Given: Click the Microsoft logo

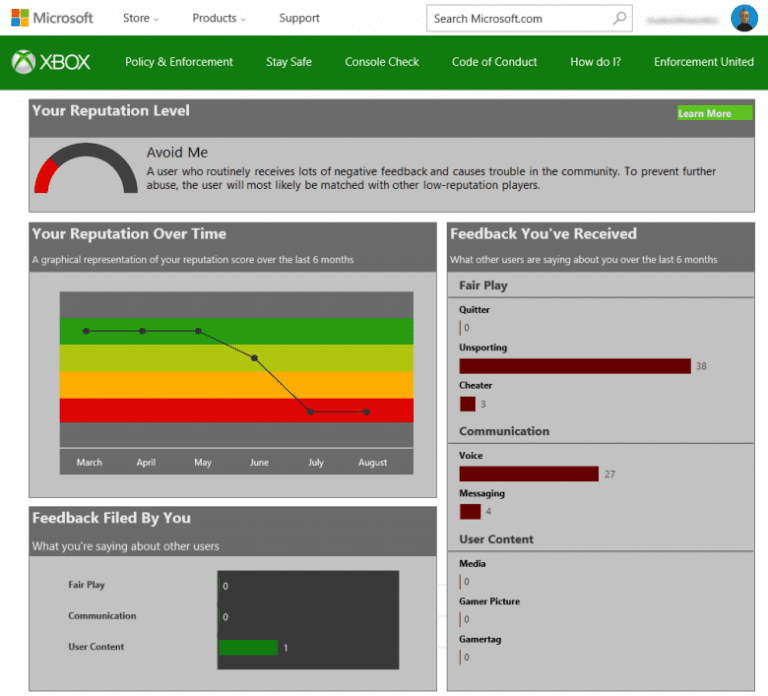Looking at the screenshot, I should (x=52, y=18).
